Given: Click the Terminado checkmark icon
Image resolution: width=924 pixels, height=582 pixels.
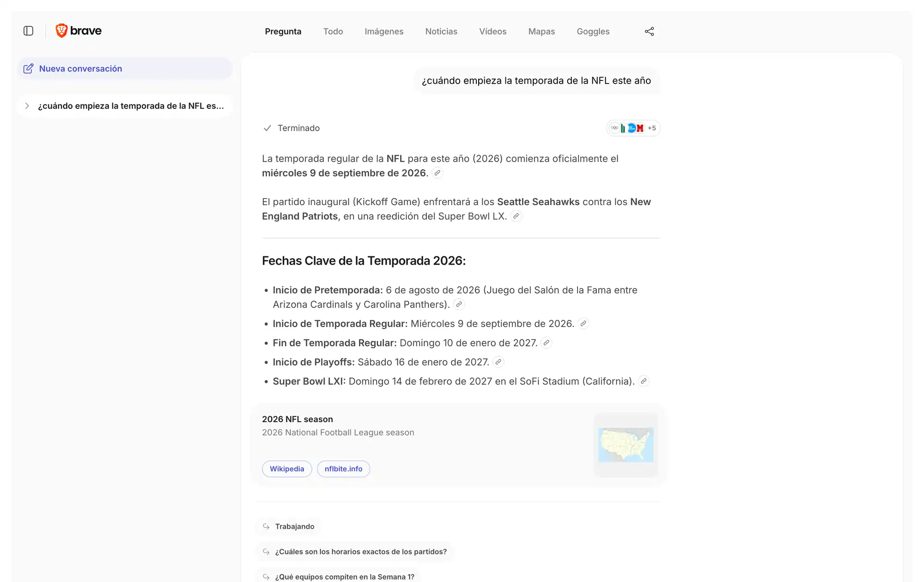Looking at the screenshot, I should 267,128.
